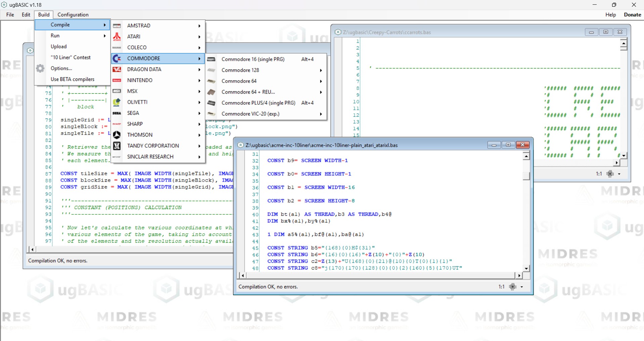Click the arrow on the Compile menu entry
Screen dimensions: 644x341
click(105, 25)
